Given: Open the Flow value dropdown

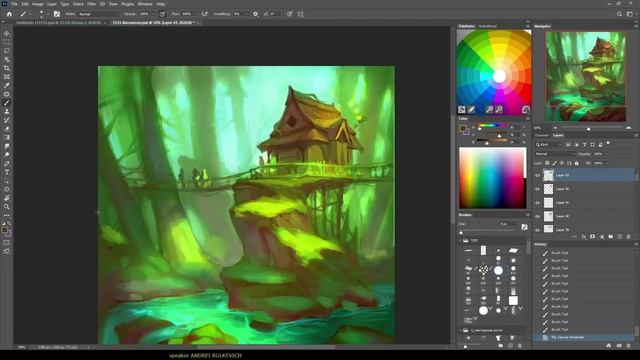Looking at the screenshot, I should 195,14.
